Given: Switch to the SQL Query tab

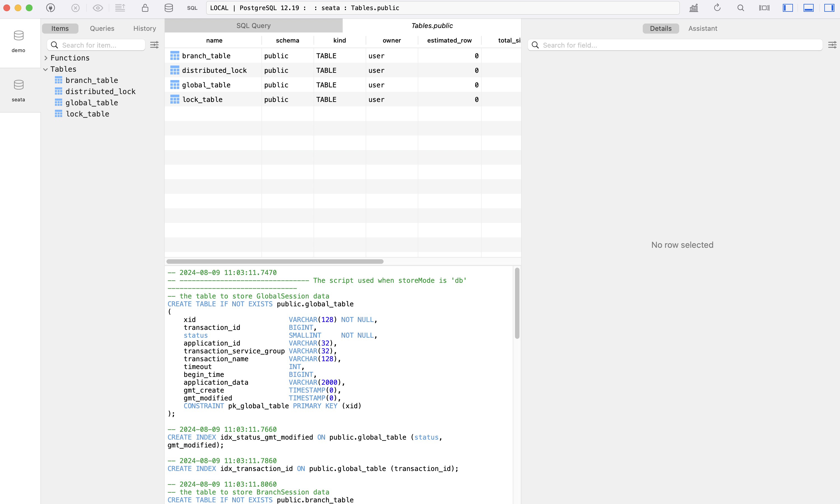Looking at the screenshot, I should [x=254, y=25].
